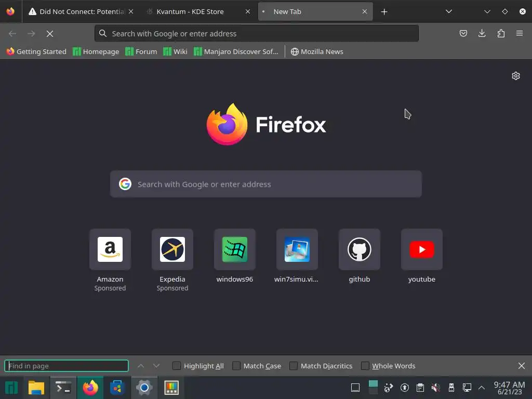Click the center Google search box

[x=266, y=184]
